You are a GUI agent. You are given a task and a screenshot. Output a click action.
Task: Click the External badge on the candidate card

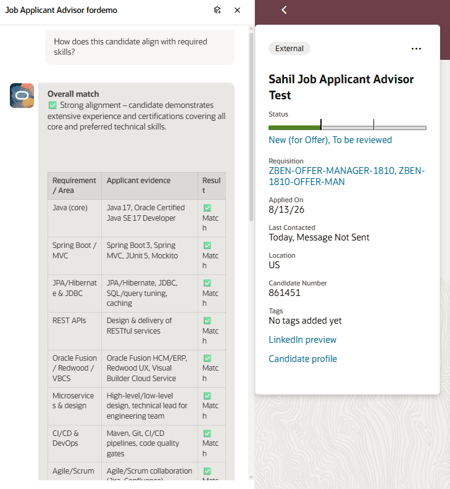coord(289,49)
